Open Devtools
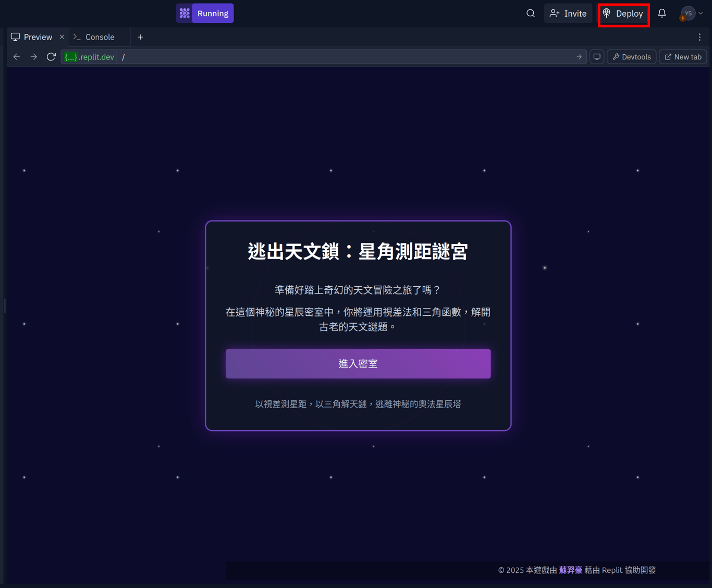 coord(632,57)
